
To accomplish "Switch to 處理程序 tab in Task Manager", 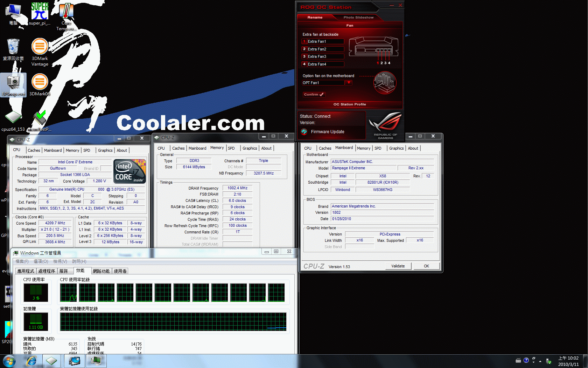I will click(47, 271).
